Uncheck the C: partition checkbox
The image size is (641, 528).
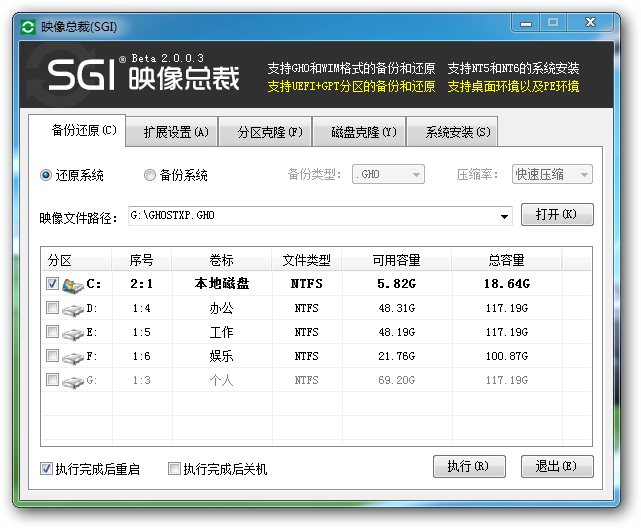52,283
